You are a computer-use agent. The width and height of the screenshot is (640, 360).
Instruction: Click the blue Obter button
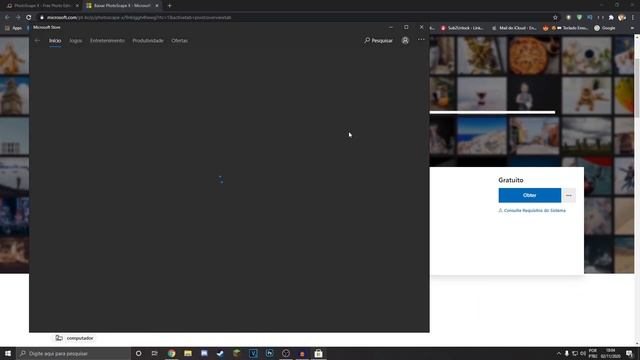[529, 195]
